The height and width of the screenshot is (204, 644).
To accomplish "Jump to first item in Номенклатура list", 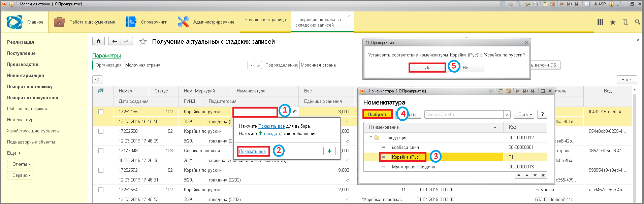I will (519, 175).
